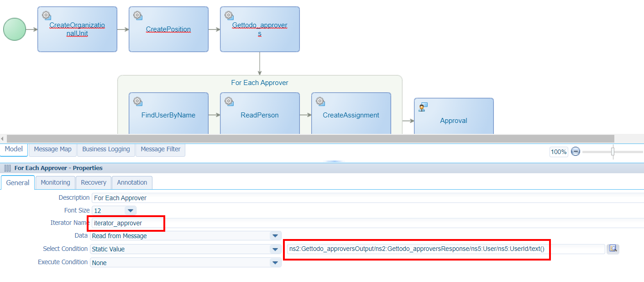Click the gear icon on CreateOrganizationalUnit node
This screenshot has height=282, width=644.
click(x=46, y=16)
